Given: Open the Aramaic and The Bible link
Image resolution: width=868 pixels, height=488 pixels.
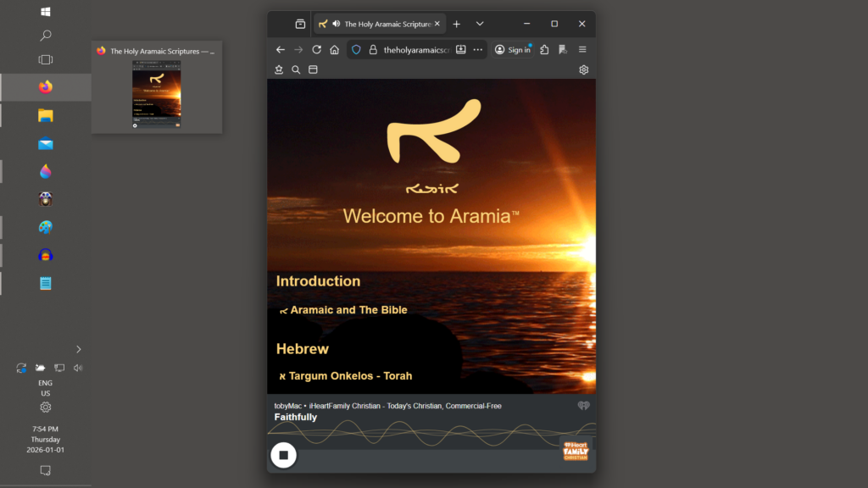Looking at the screenshot, I should 348,310.
